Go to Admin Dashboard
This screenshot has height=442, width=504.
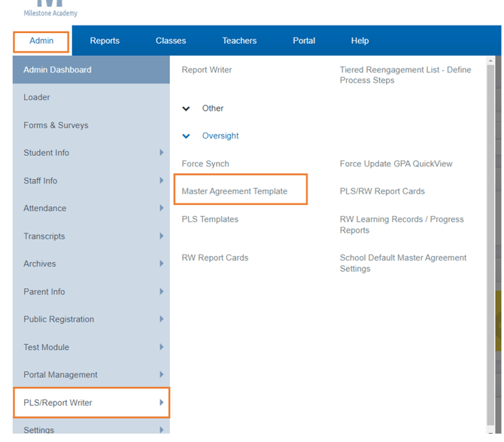click(57, 70)
